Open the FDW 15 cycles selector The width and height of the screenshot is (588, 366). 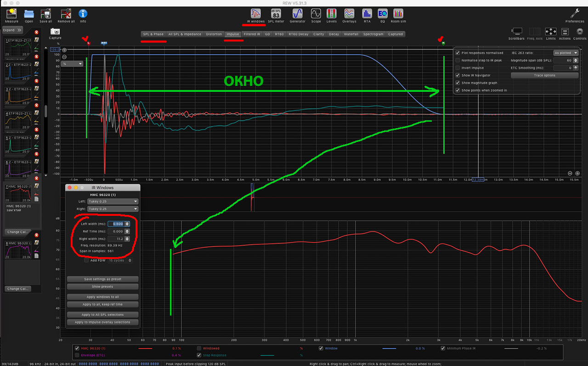119,260
